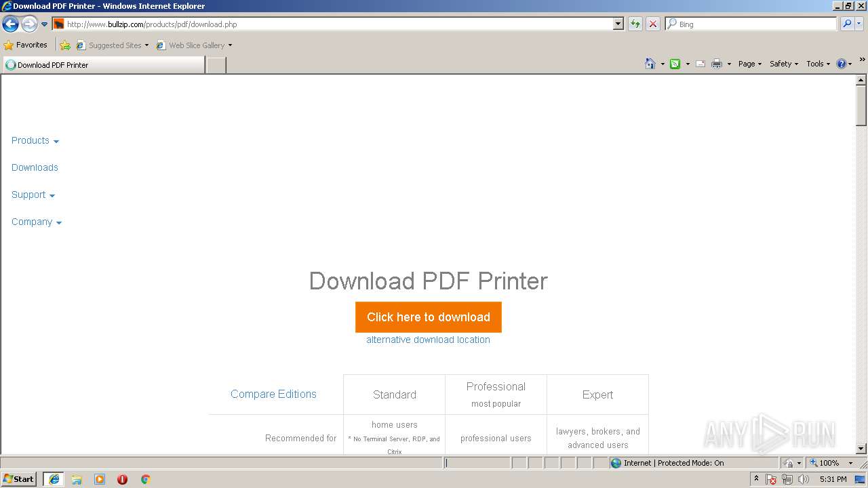
Task: Click the browser Forward arrow button
Action: coord(29,24)
